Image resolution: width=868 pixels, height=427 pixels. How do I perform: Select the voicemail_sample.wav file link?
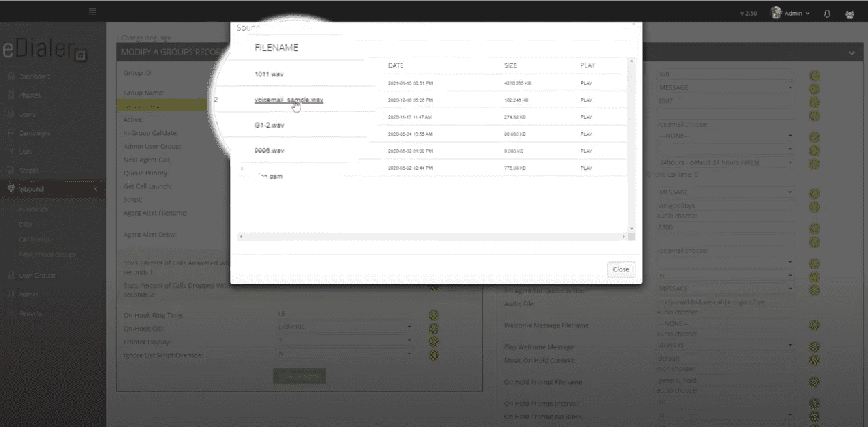(288, 100)
